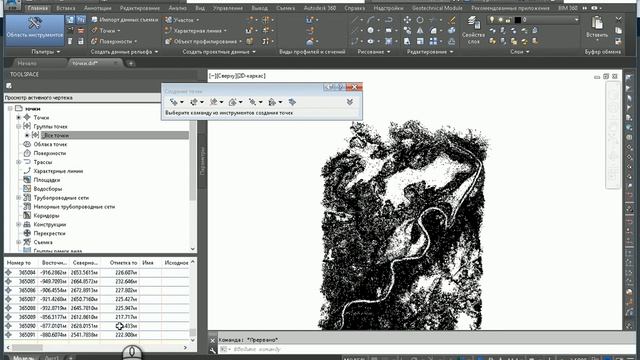Open the Вставка ribbon tab
The height and width of the screenshot is (360, 640).
pyautogui.click(x=65, y=8)
